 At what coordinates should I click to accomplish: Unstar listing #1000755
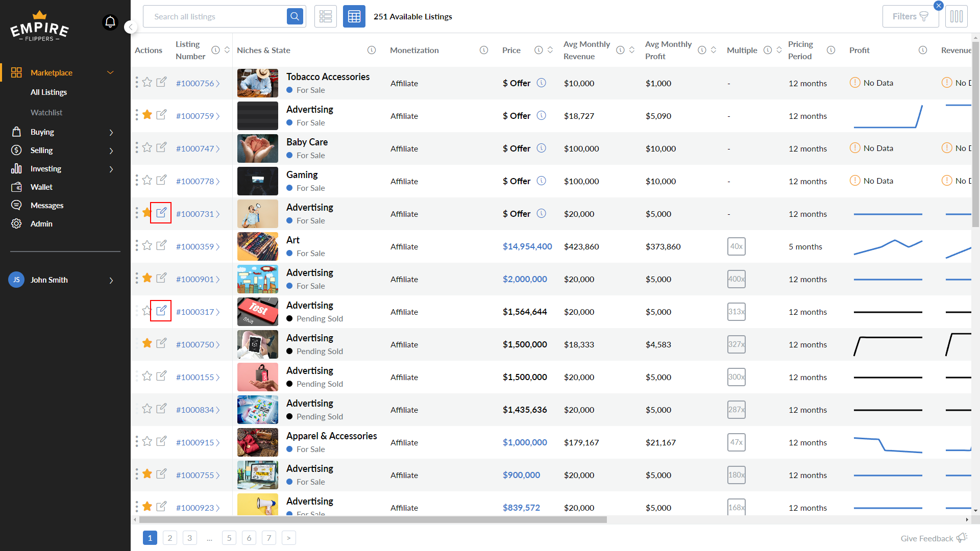[148, 474]
